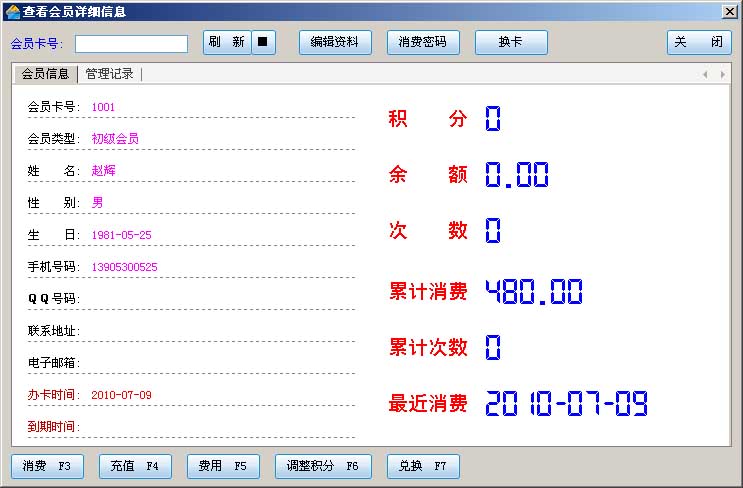Image resolution: width=743 pixels, height=488 pixels.
Task: Click the red 最近消费 label
Action: coord(428,404)
